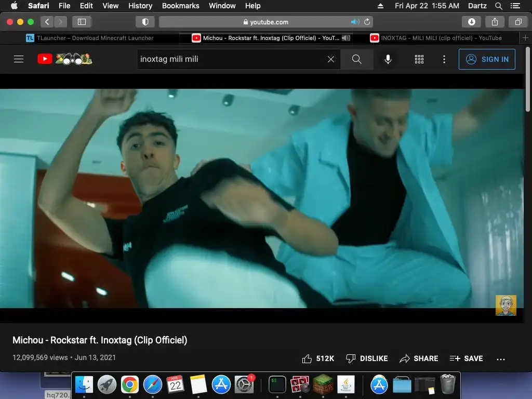The height and width of the screenshot is (399, 532).
Task: Click the date and time clock
Action: [x=427, y=6]
